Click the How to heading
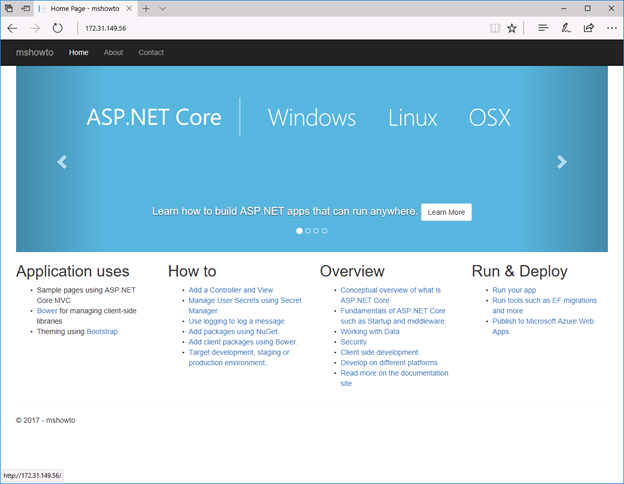624x484 pixels. 192,271
